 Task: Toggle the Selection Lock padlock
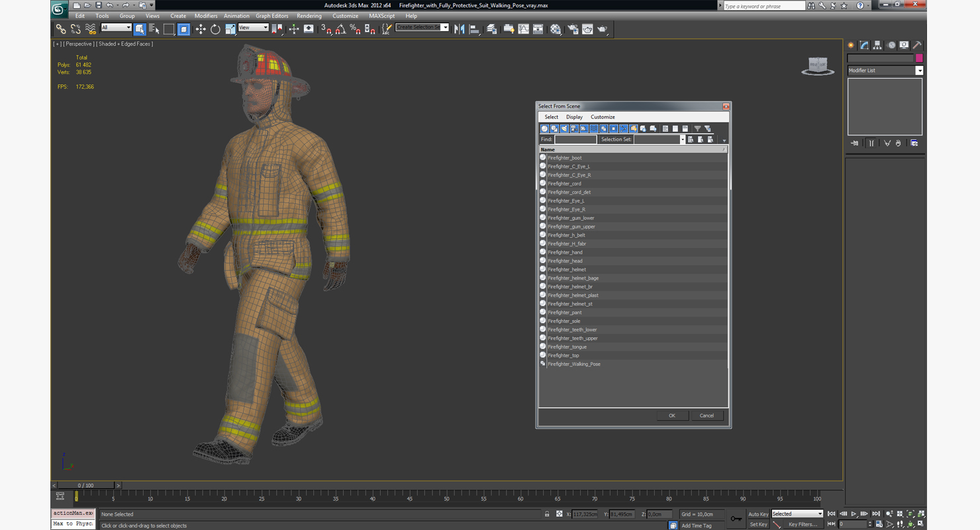pyautogui.click(x=547, y=514)
